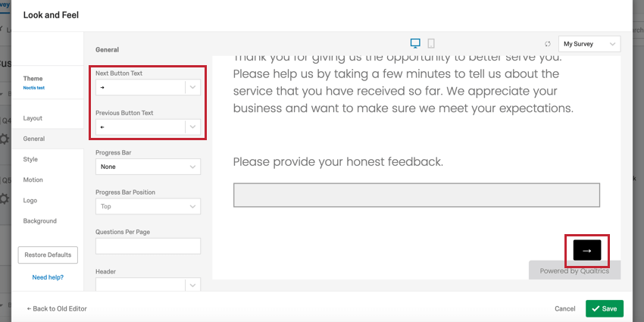Open Previous Button Text dropdown arrow

coord(192,127)
